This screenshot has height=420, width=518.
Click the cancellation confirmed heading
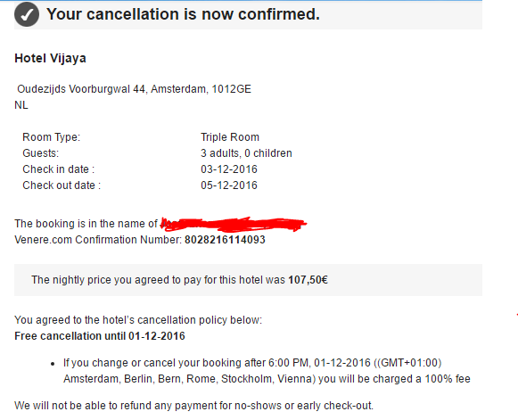183,14
